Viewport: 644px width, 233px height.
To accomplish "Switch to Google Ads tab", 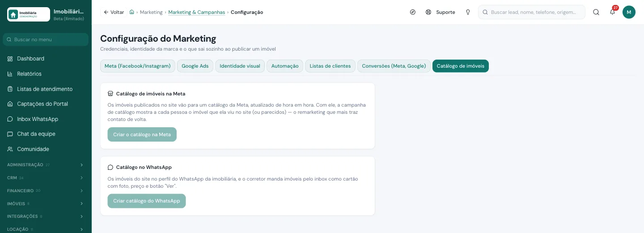I will pyautogui.click(x=195, y=66).
